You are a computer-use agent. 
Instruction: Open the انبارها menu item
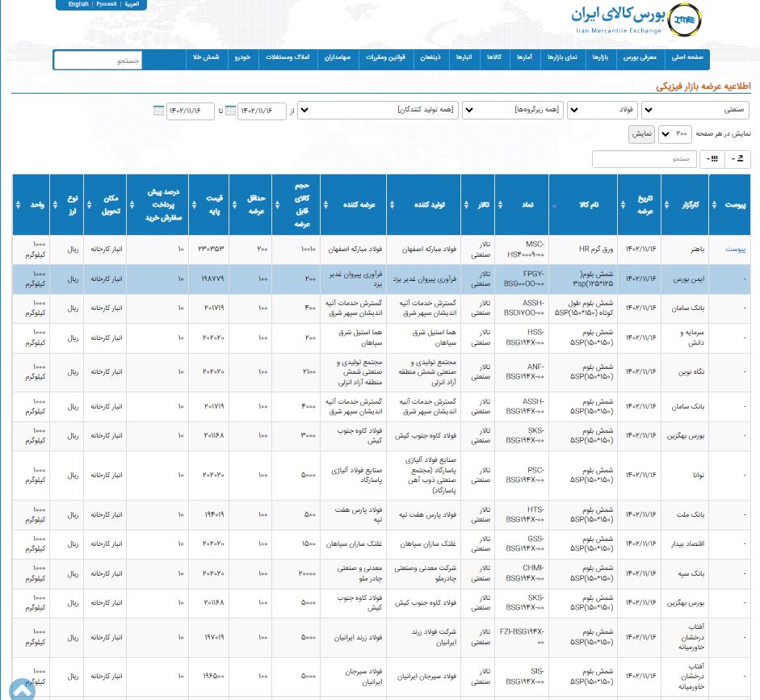point(464,57)
